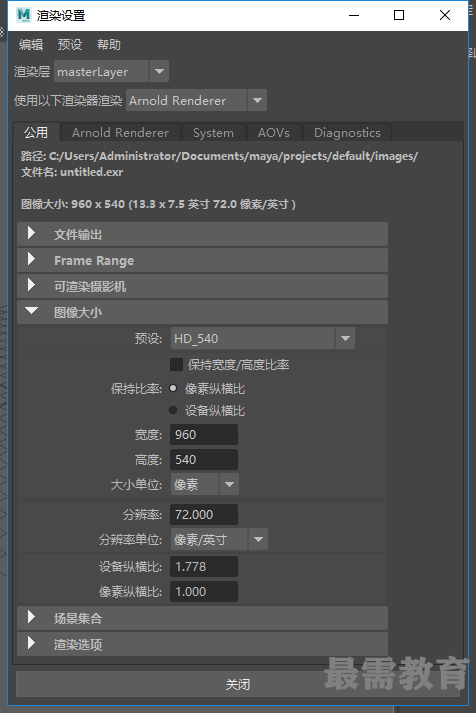476x713 pixels.
Task: Expand the 可渲染摄影机 section
Action: pyautogui.click(x=202, y=286)
